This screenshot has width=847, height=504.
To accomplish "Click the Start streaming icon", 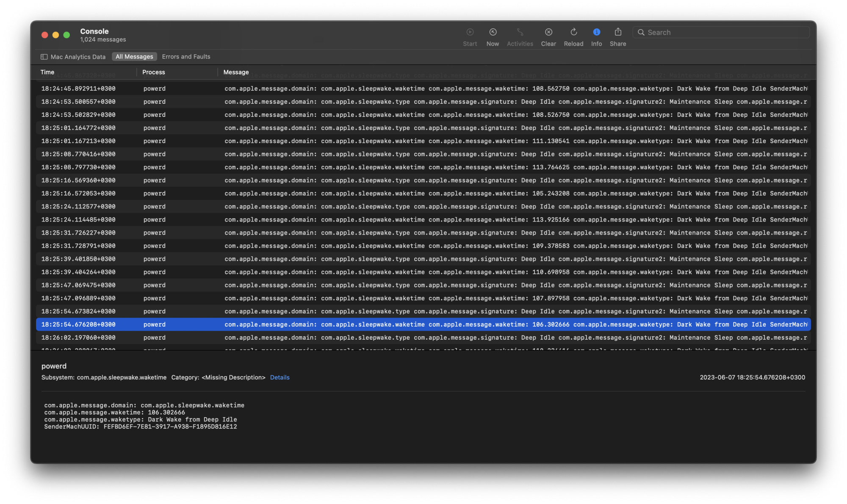I will coord(470,32).
